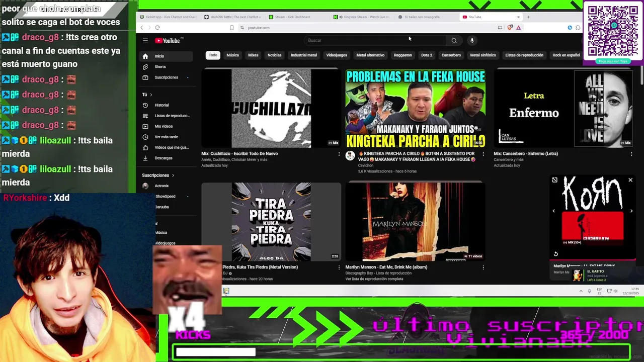644x362 pixels.
Task: Open options for Tira Piedra video
Action: (x=339, y=267)
